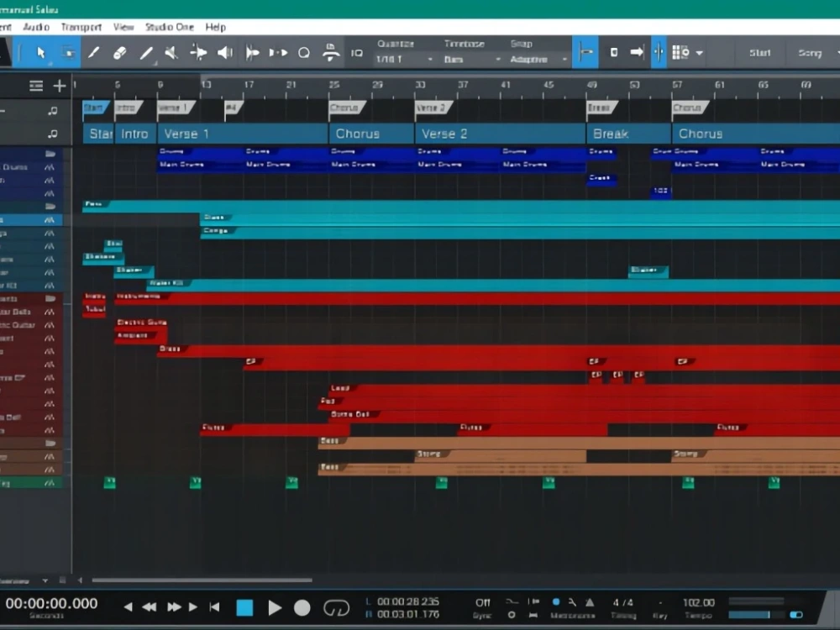Select the Line draw tool

145,52
